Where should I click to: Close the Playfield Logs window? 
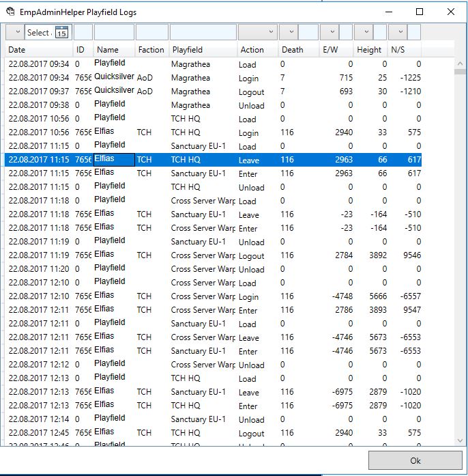click(x=451, y=12)
